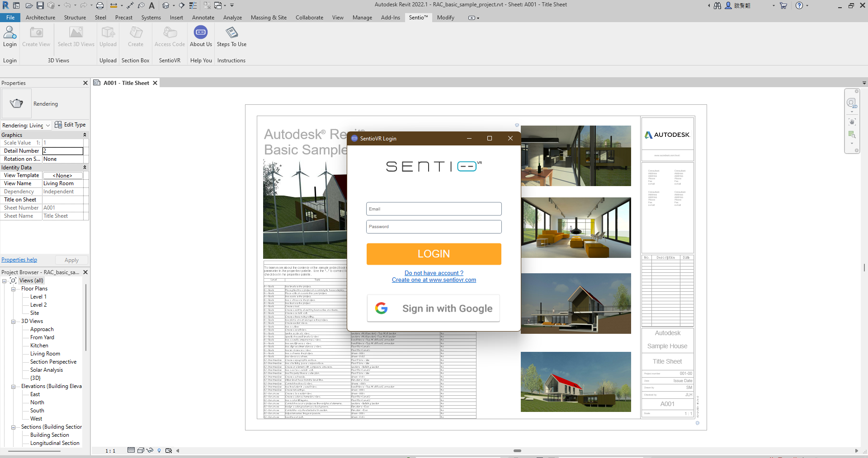The height and width of the screenshot is (458, 868).
Task: Click the Steps To Use icon
Action: click(231, 33)
